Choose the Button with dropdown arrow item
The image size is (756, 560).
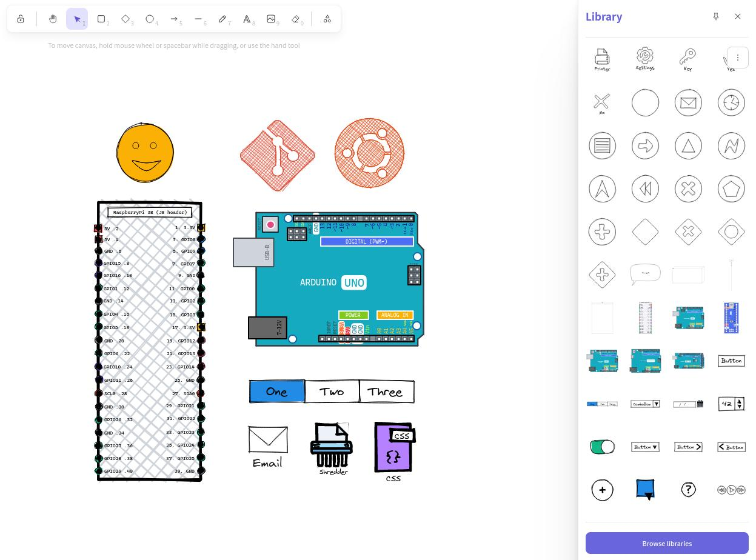point(645,447)
